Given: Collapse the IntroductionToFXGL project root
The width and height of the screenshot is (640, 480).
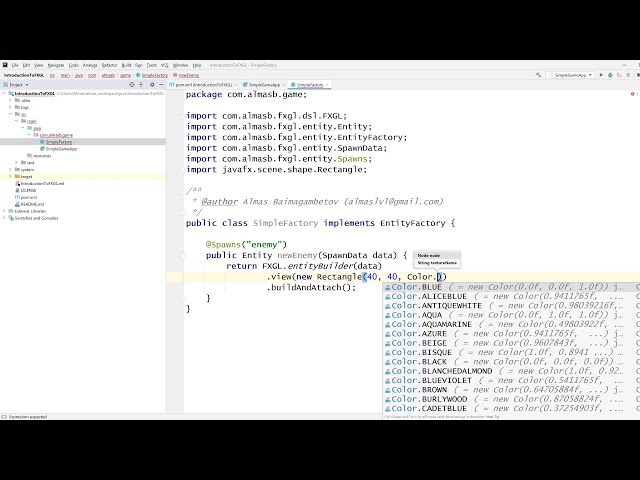Looking at the screenshot, I should tap(4, 93).
